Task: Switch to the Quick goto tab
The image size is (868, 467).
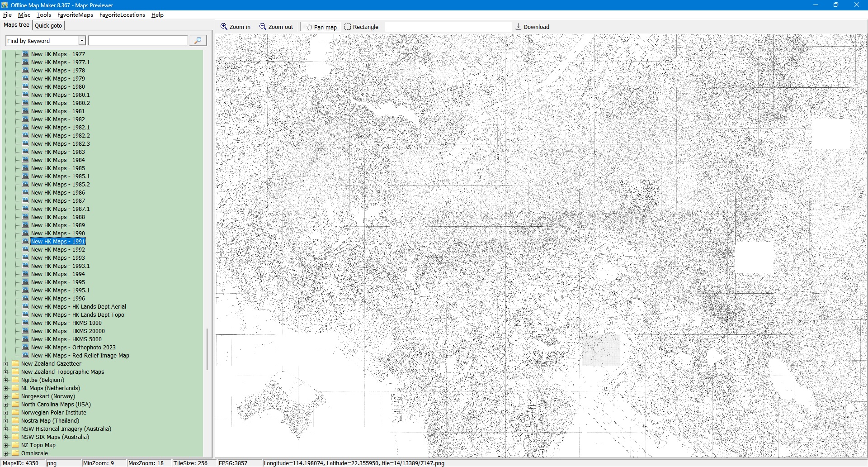Action: point(48,25)
